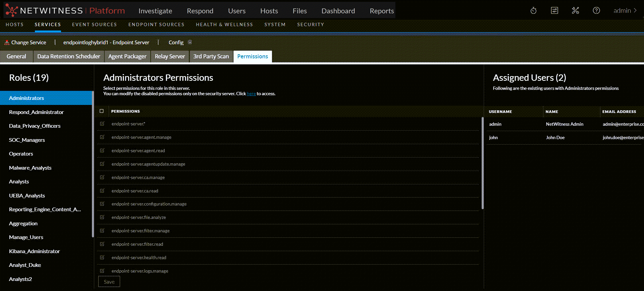Open the Relay Server tab
The image size is (644, 291).
[x=170, y=56]
